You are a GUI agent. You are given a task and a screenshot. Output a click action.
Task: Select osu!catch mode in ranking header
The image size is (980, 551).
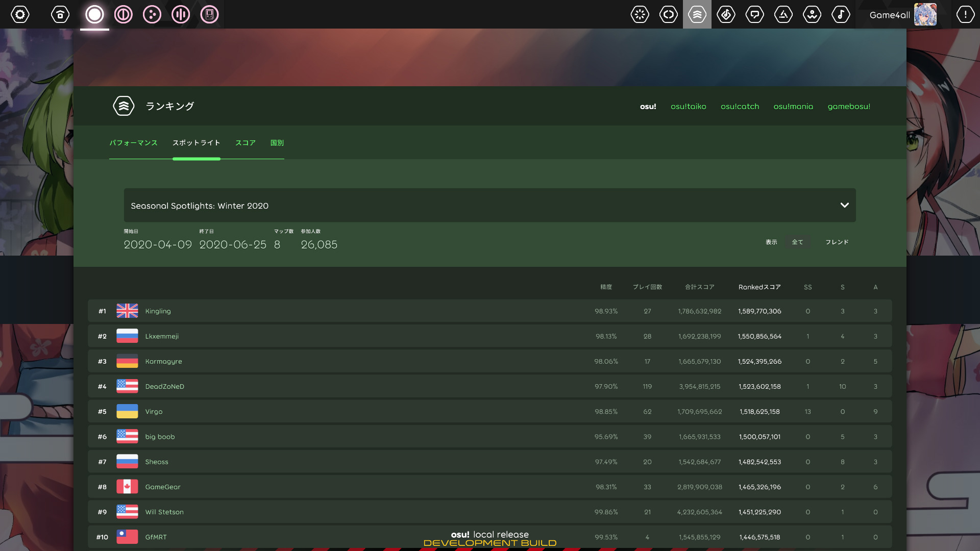[x=740, y=106]
